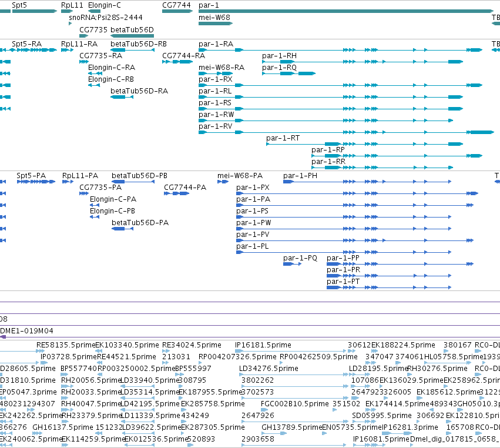The image size is (500, 448).
Task: Select Elongin-C-RA transcript label
Action: (x=112, y=68)
